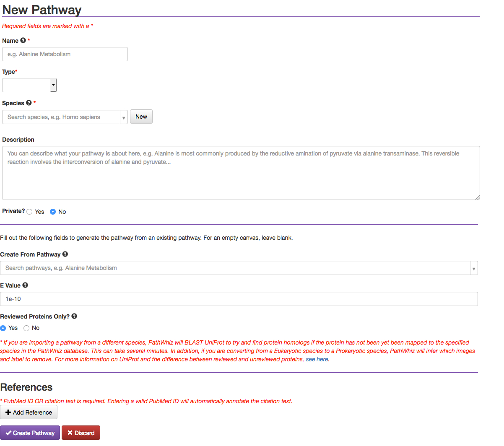Click the 'Fill out the following fields' instruction text
The image size is (504, 446).
tap(146, 238)
